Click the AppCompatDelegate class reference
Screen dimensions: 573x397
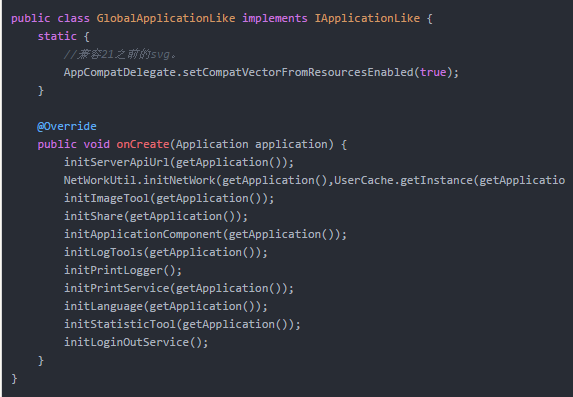pyautogui.click(x=119, y=72)
